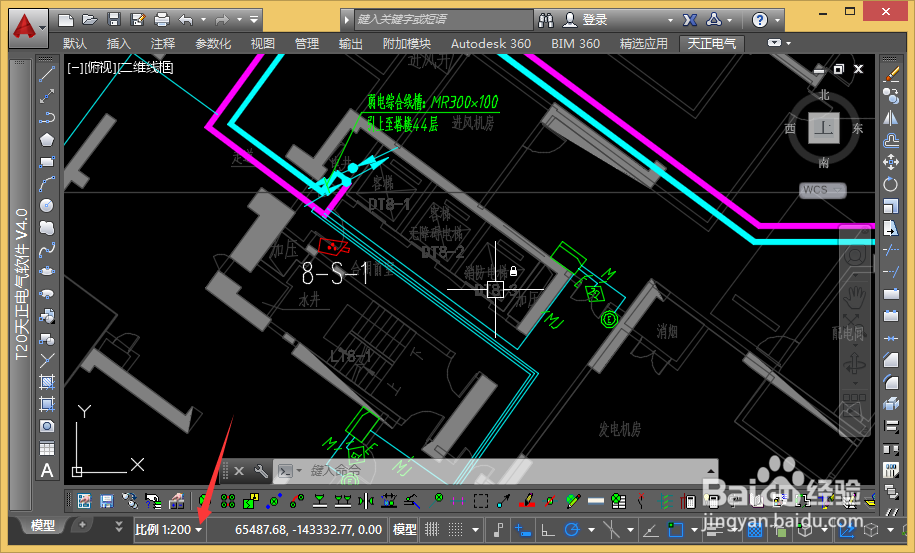915x553 pixels.
Task: Select the Erase tool
Action: click(891, 74)
